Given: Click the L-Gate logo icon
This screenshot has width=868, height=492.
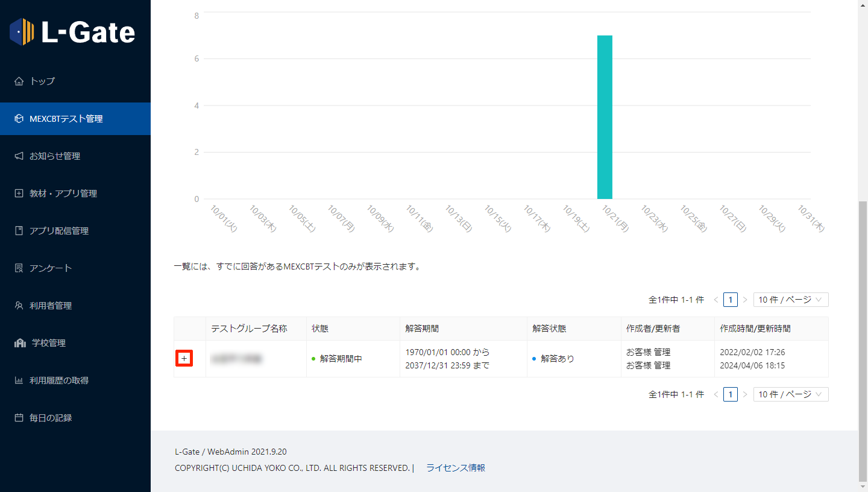Looking at the screenshot, I should (x=22, y=32).
